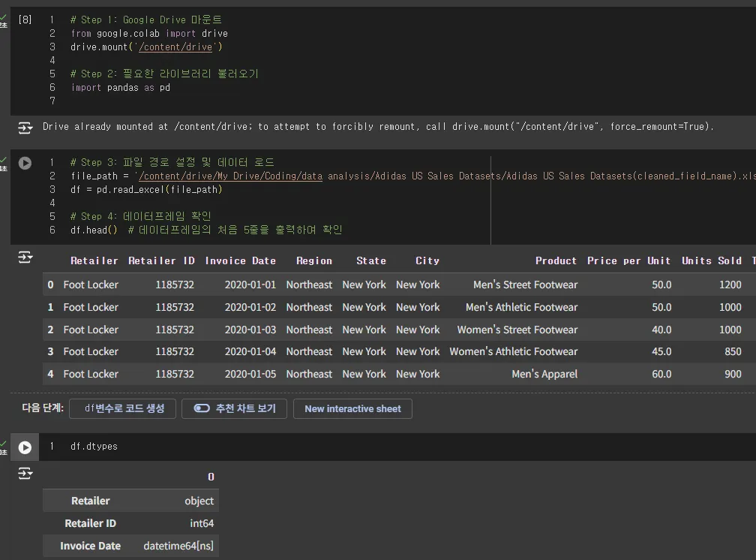Run the df.dtypes code cell

pos(25,447)
